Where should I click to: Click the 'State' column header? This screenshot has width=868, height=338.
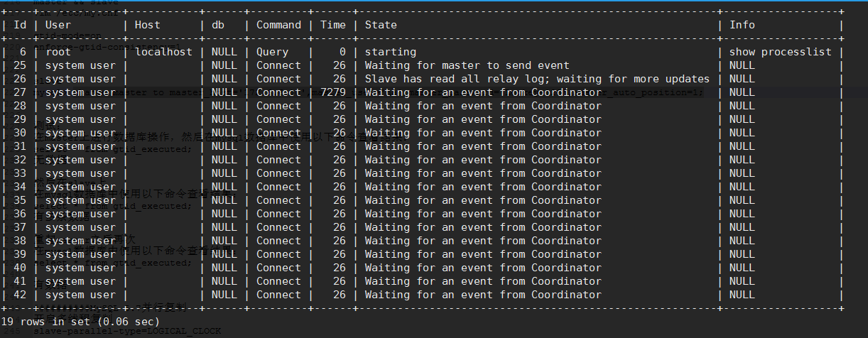pyautogui.click(x=381, y=25)
